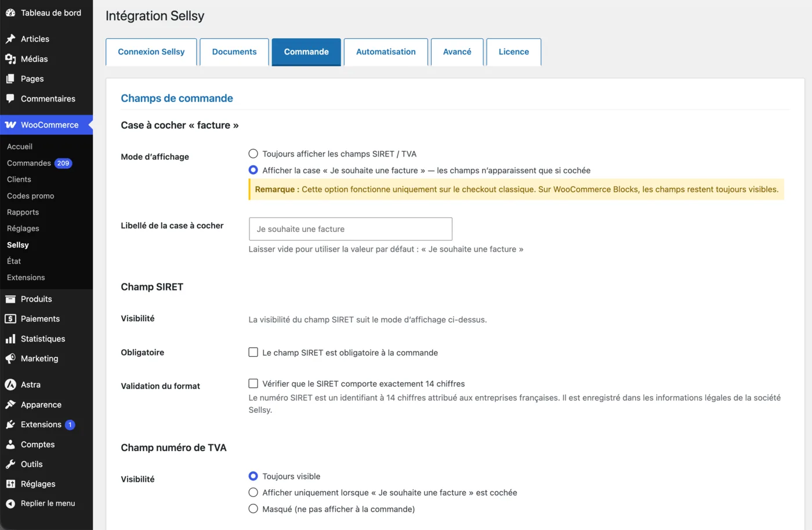812x530 pixels.
Task: Click the Pages icon in sidebar
Action: (10, 79)
